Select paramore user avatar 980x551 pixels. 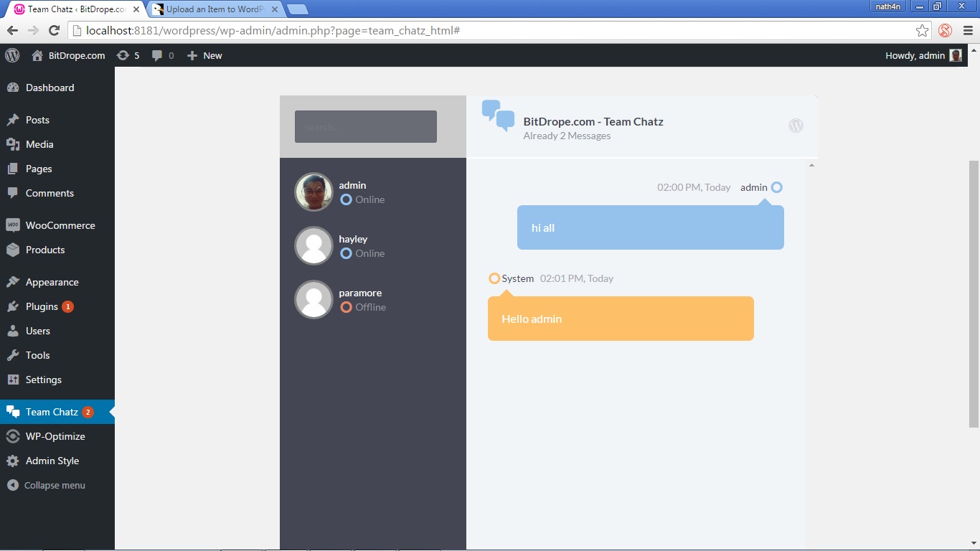[x=314, y=299]
